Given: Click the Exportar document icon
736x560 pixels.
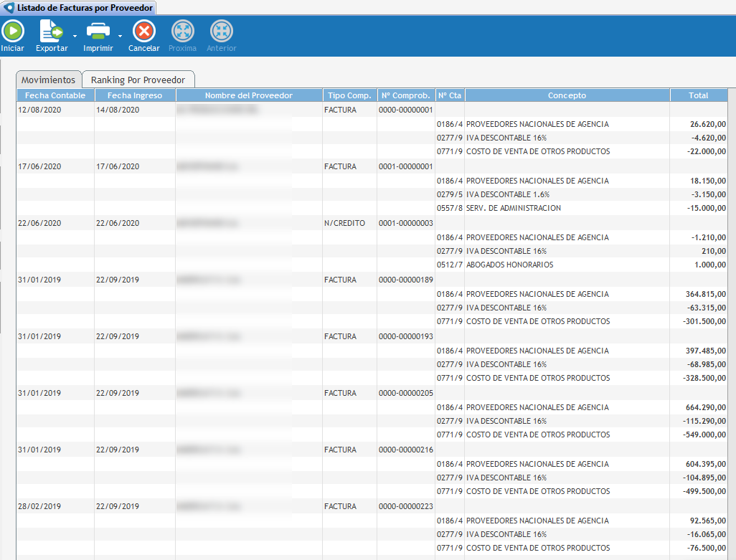Looking at the screenshot, I should (51, 32).
